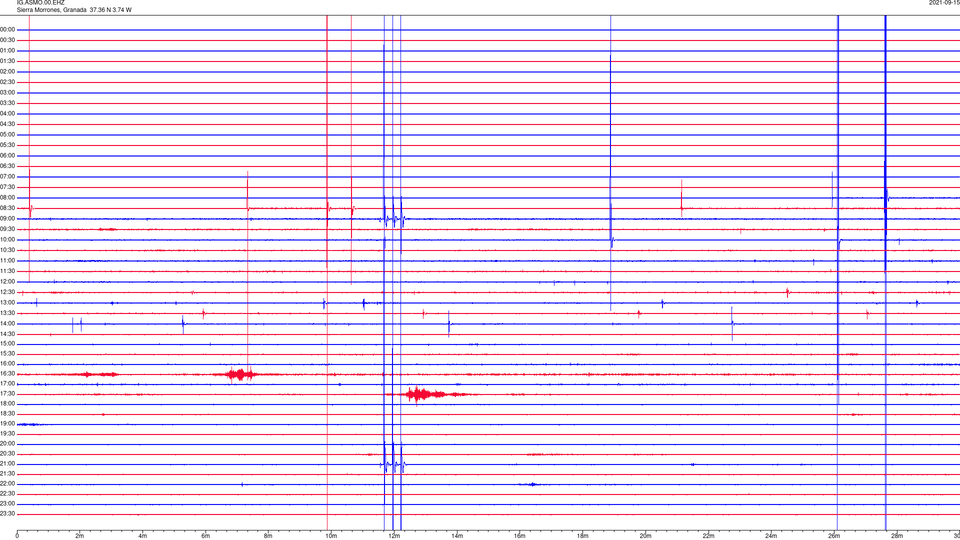The image size is (960, 540).
Task: Select the 16:00 trace time label
Action: click(x=8, y=363)
